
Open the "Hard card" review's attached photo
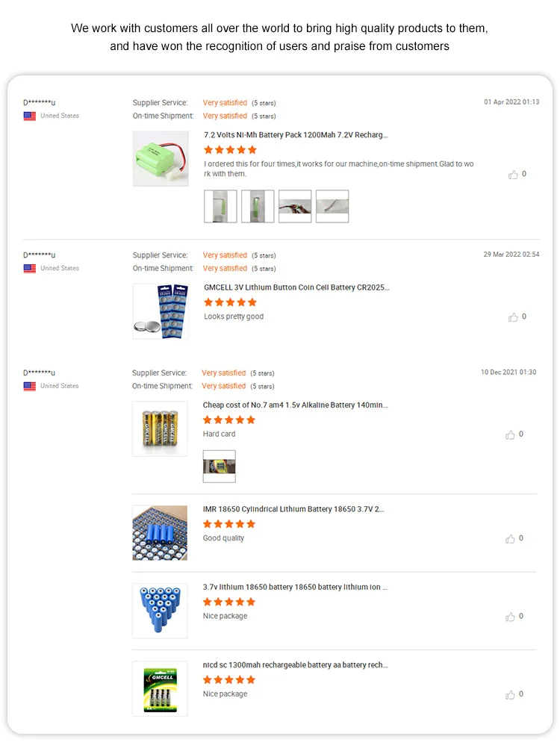[219, 467]
